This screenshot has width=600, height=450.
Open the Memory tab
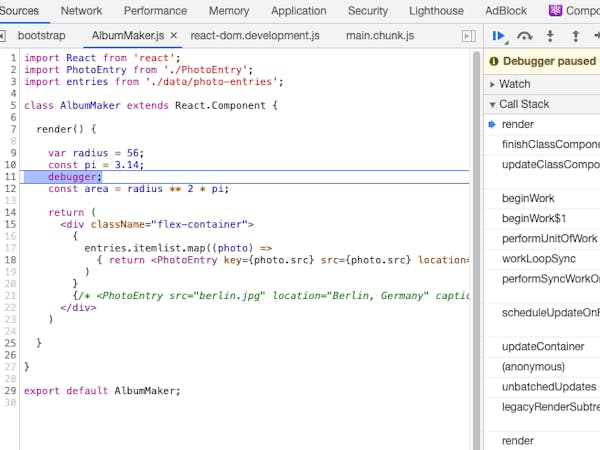[229, 11]
